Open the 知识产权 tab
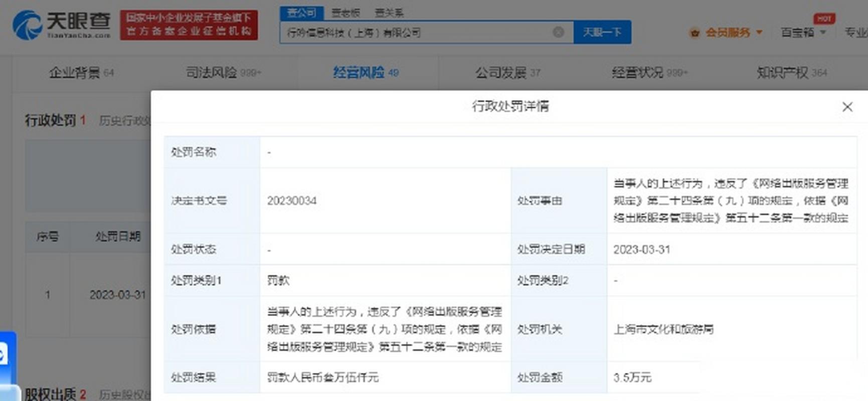Image resolution: width=868 pixels, height=401 pixels. [x=792, y=73]
